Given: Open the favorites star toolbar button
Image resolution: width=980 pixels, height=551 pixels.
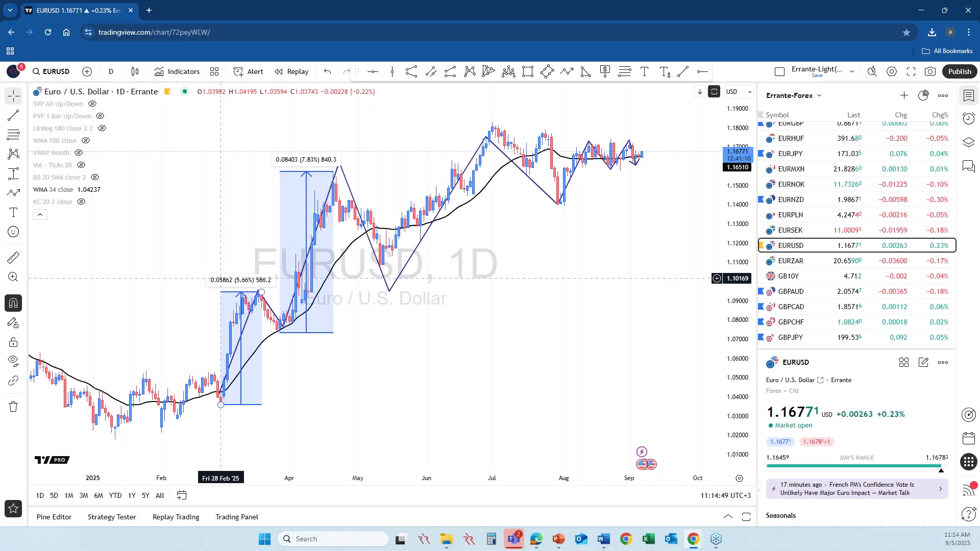Looking at the screenshot, I should point(13,508).
